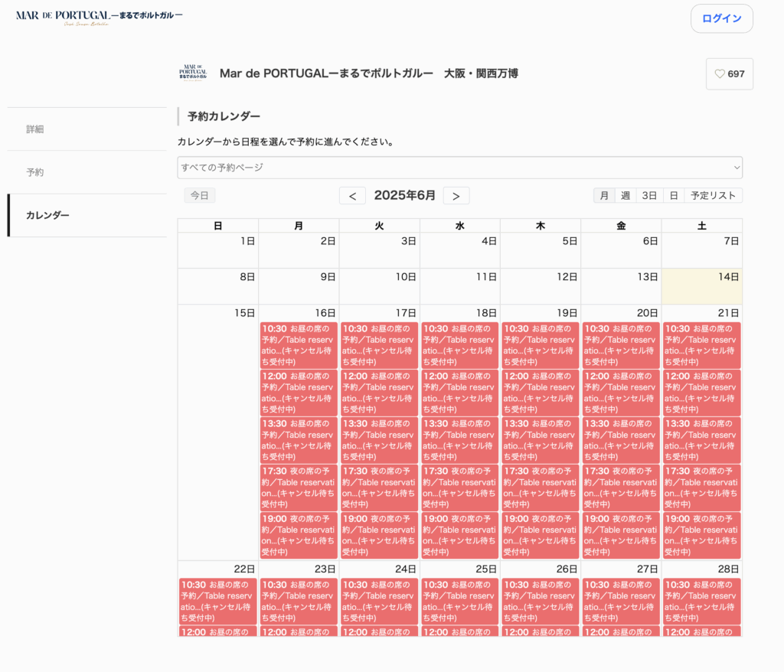Open the 10:30 lunch slot on 25日
The height and width of the screenshot is (672, 784).
click(460, 601)
